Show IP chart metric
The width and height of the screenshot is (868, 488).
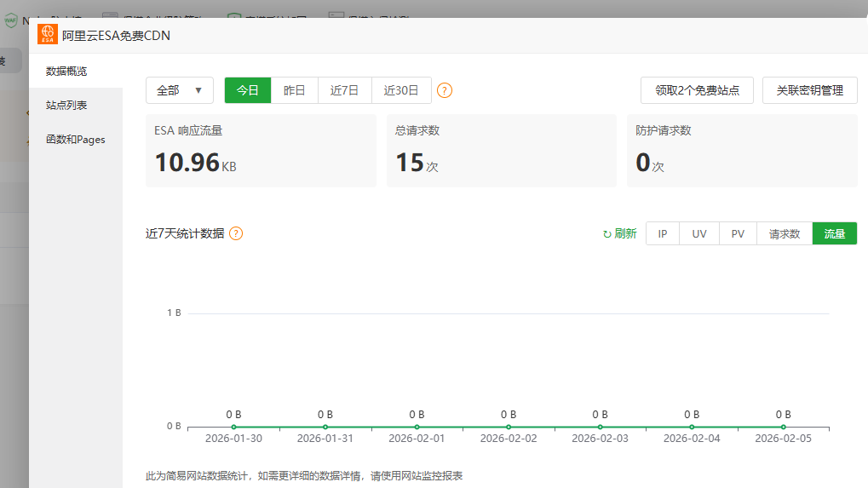tap(662, 233)
